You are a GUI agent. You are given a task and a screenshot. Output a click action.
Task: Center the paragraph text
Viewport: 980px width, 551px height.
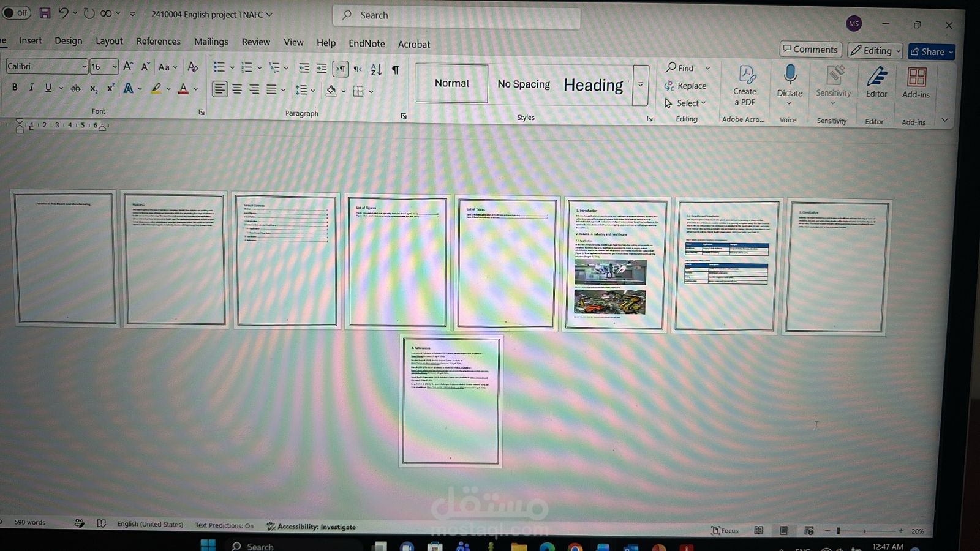click(237, 89)
